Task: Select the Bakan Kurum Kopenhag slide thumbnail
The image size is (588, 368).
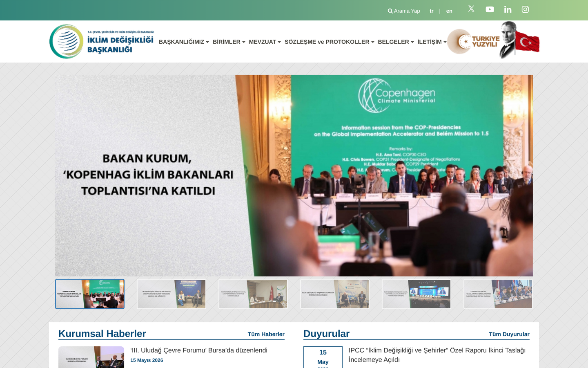Action: point(90,294)
